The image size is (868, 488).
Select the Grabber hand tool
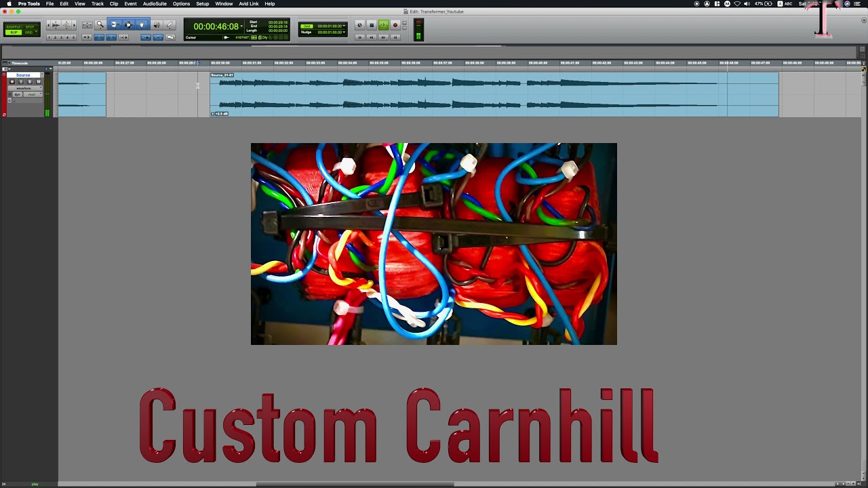[142, 25]
